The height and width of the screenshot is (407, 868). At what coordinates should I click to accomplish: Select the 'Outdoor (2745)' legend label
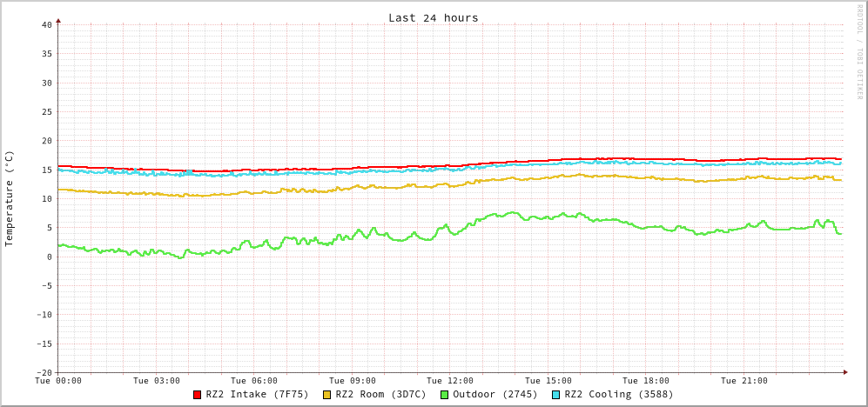point(495,394)
